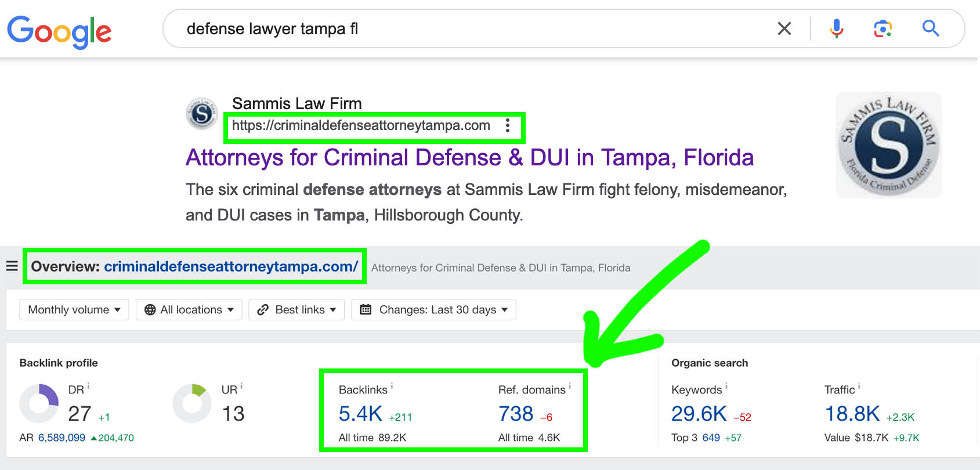Start voice search with the microphone icon
Image resolution: width=980 pixels, height=470 pixels.
pyautogui.click(x=836, y=28)
